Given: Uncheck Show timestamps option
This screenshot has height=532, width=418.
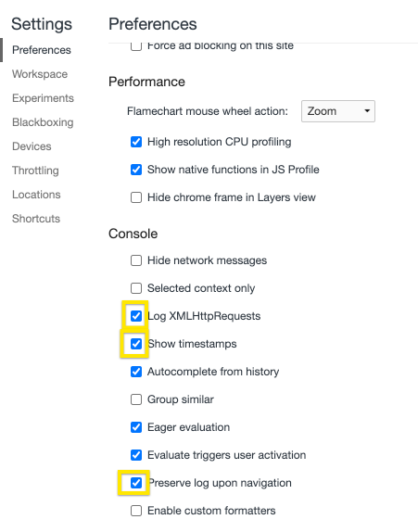Looking at the screenshot, I should tap(136, 344).
